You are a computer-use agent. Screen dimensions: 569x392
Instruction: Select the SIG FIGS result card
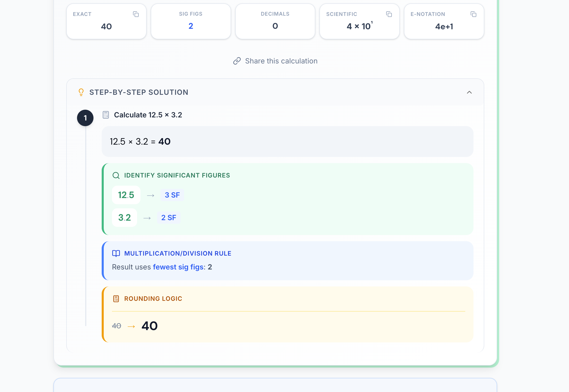[191, 21]
